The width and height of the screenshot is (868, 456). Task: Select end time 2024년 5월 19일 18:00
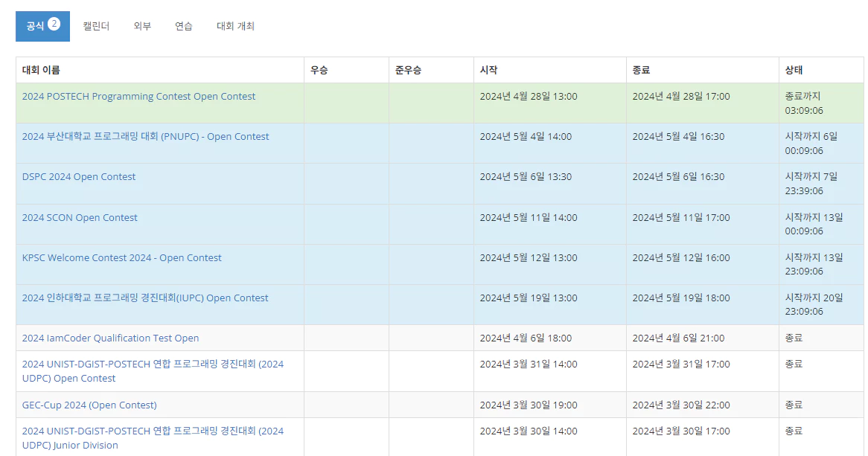point(681,298)
